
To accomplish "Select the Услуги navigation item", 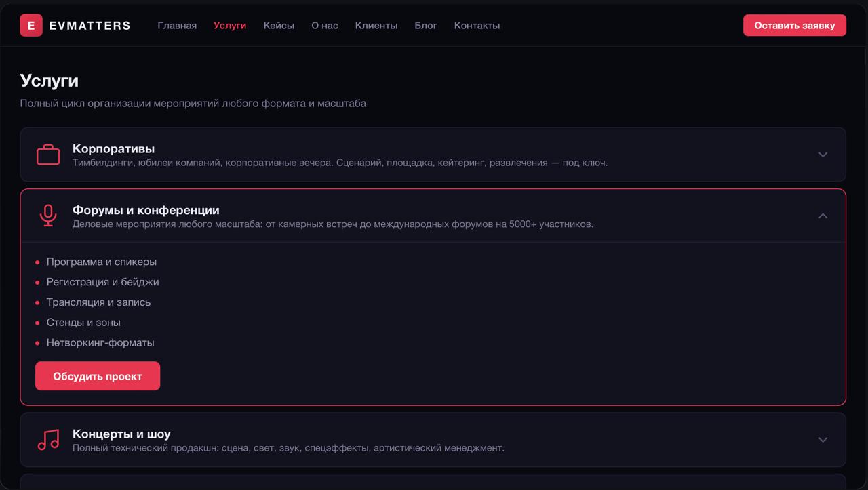I will point(230,26).
